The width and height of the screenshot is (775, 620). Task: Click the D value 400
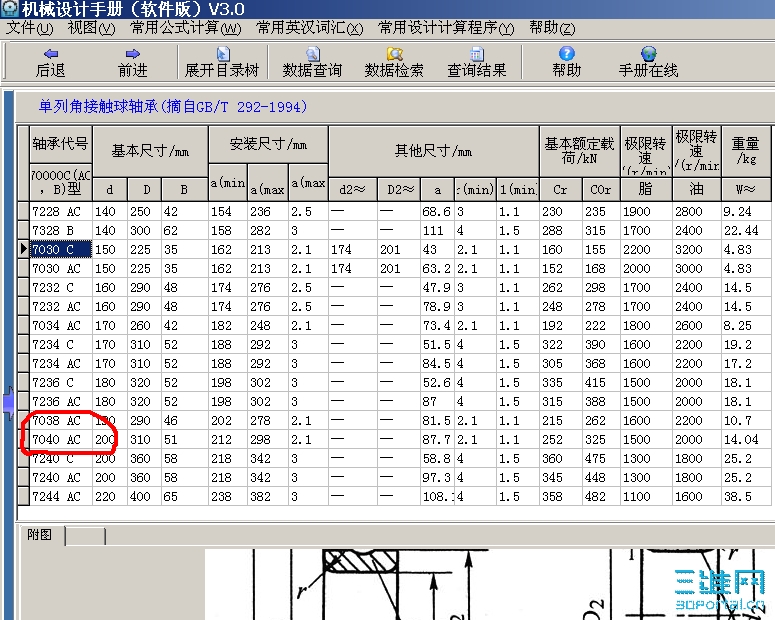(x=140, y=496)
